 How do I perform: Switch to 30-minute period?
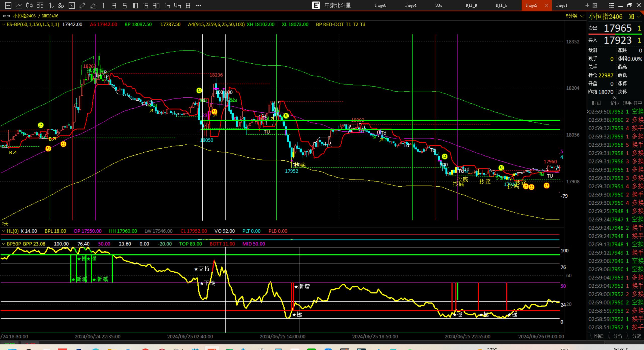coord(156,5)
